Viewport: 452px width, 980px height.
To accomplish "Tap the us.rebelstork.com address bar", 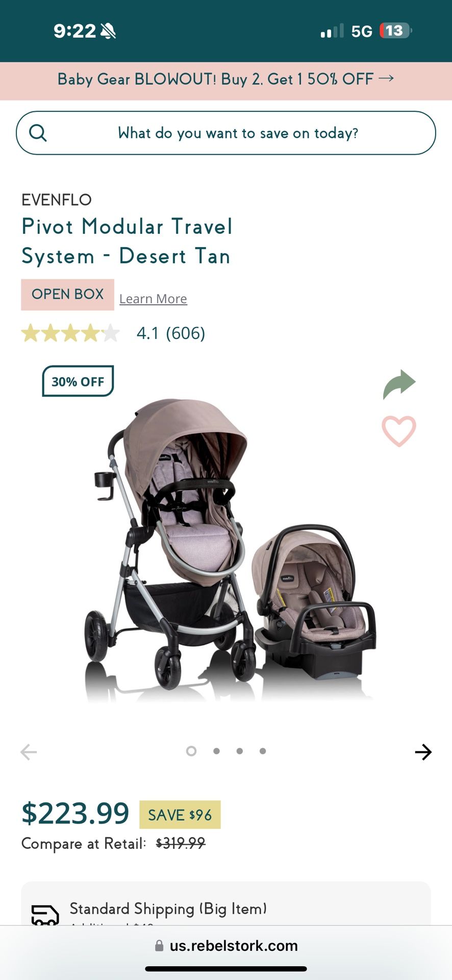I will click(226, 946).
